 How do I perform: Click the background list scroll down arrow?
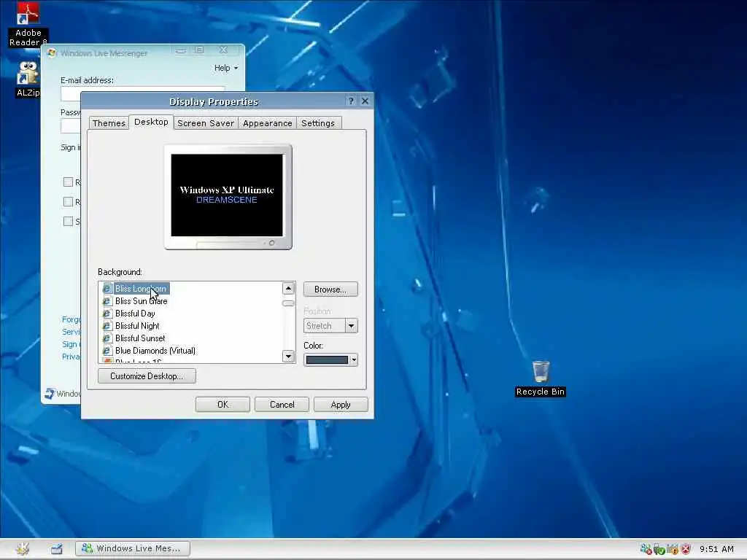click(x=288, y=356)
